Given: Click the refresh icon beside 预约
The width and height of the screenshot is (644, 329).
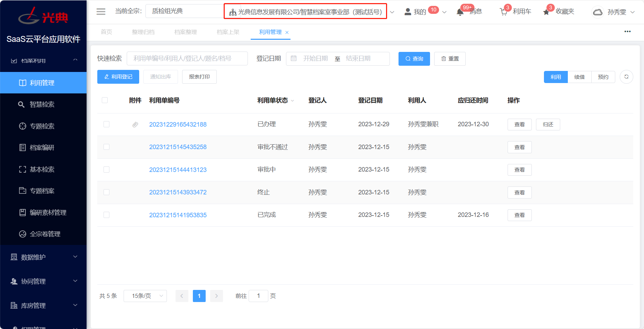Looking at the screenshot, I should pyautogui.click(x=626, y=77).
